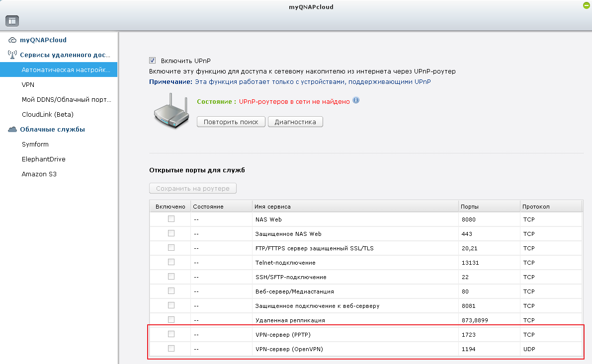Click the router image
592x364 pixels.
171,111
